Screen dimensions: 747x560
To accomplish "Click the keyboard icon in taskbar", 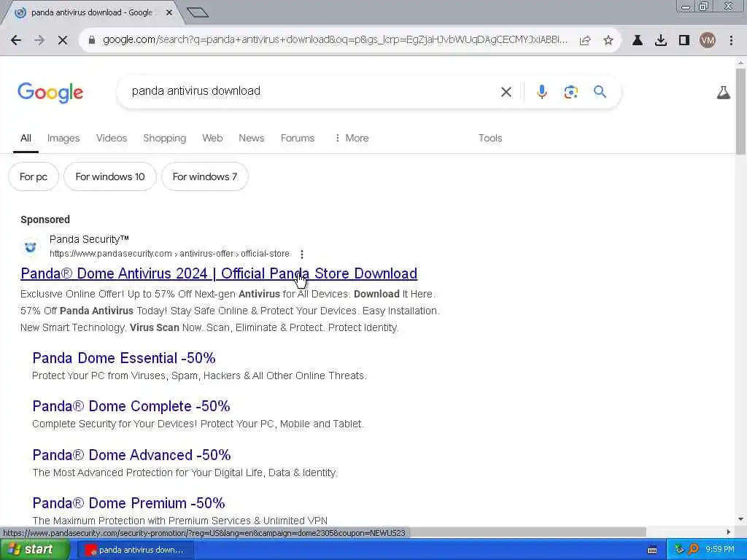I will (x=652, y=550).
